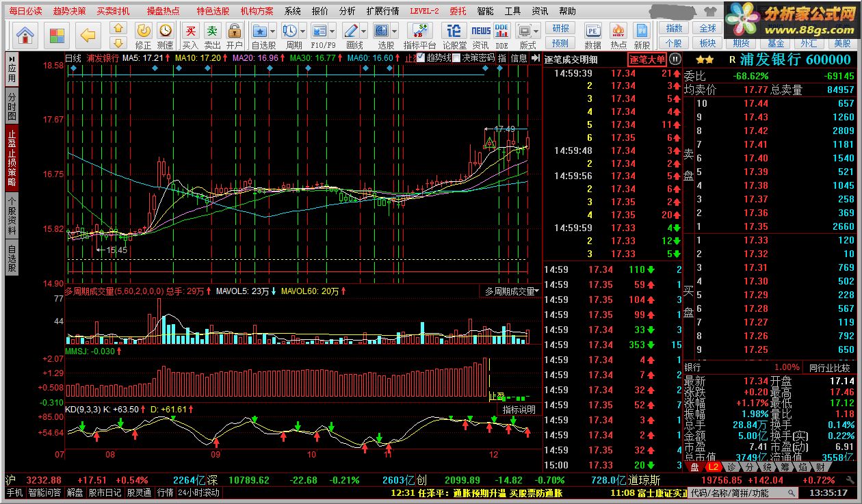Toggle the 决策密码 checkbox
Screen dimensions: 862x504
coord(456,58)
